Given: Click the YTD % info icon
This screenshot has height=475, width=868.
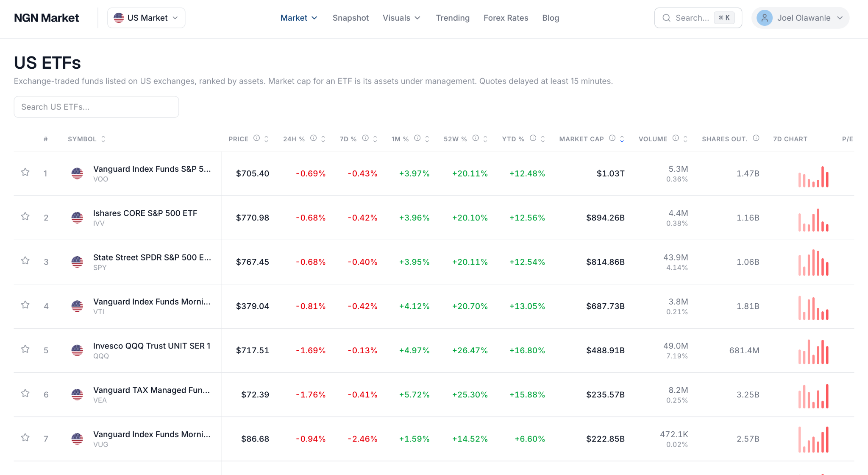Looking at the screenshot, I should (x=533, y=138).
